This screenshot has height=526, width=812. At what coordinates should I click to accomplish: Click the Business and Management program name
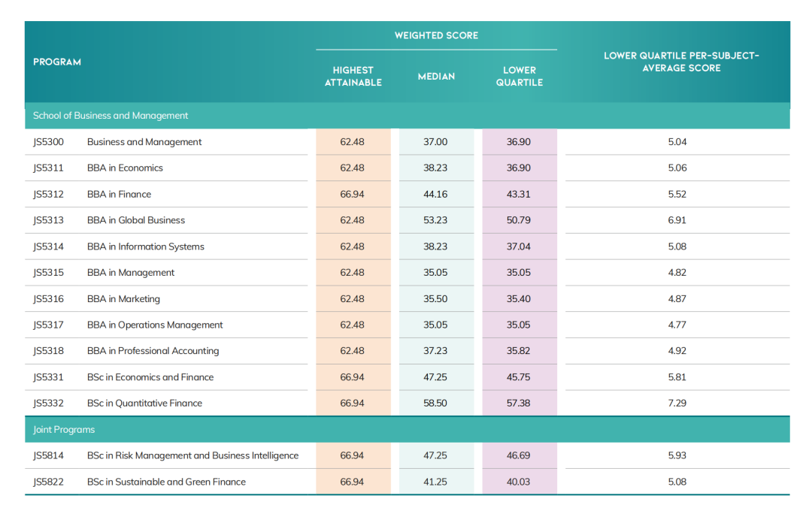pyautogui.click(x=144, y=142)
